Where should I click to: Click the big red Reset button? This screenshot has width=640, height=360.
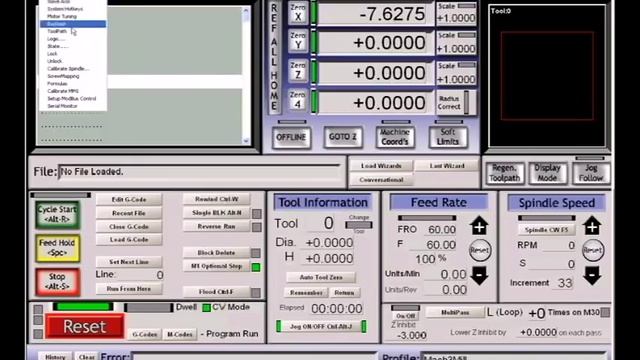point(84,327)
